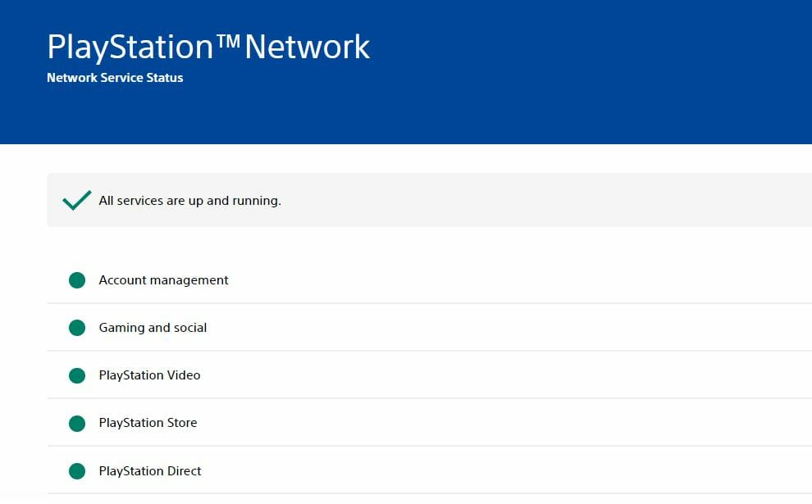Image resolution: width=812 pixels, height=504 pixels.
Task: Click the PlayStation Network title heading
Action: click(208, 47)
